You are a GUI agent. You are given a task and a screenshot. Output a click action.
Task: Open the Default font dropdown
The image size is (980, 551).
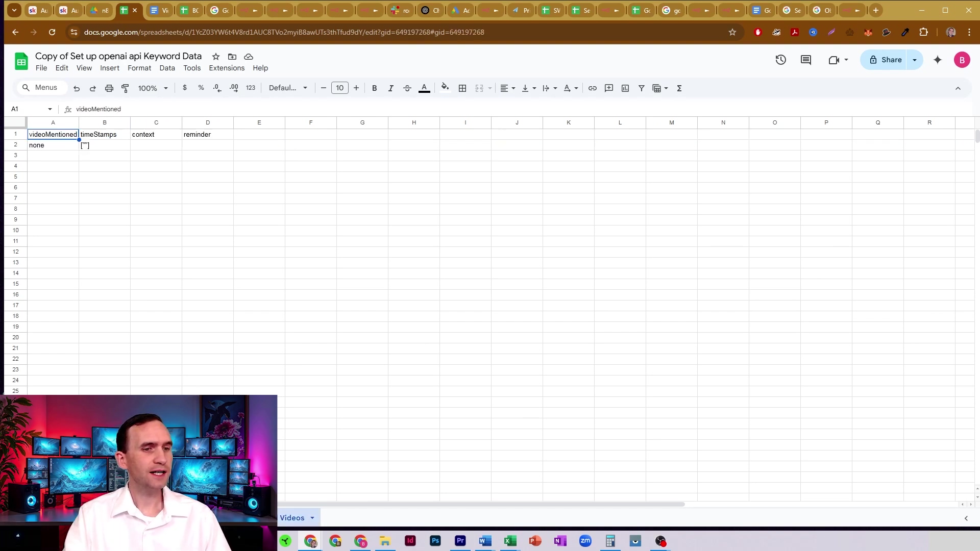click(288, 88)
